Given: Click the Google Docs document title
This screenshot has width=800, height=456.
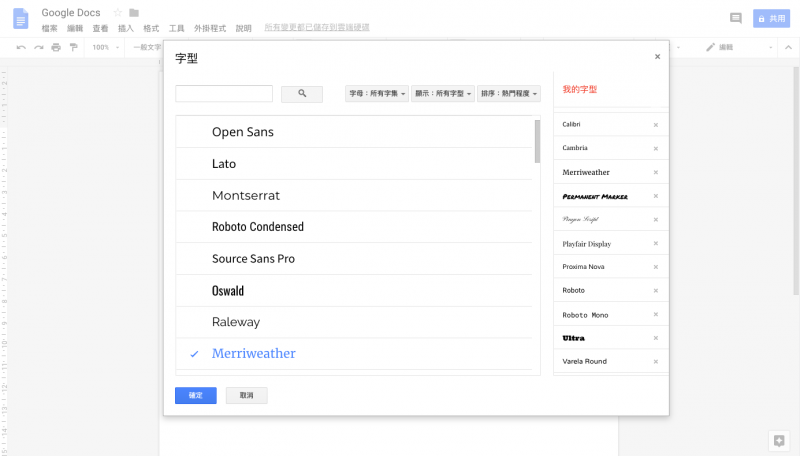Looking at the screenshot, I should pos(71,12).
